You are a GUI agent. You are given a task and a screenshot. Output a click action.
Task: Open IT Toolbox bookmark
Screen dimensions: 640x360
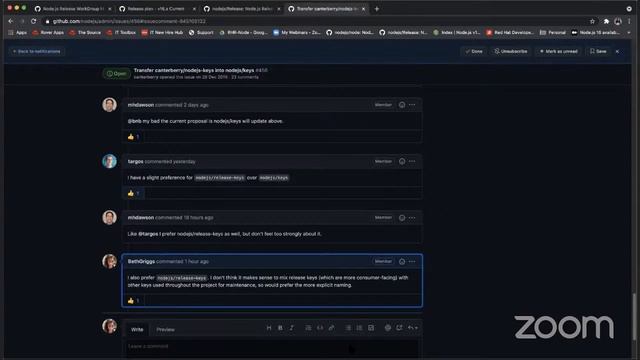(x=121, y=33)
